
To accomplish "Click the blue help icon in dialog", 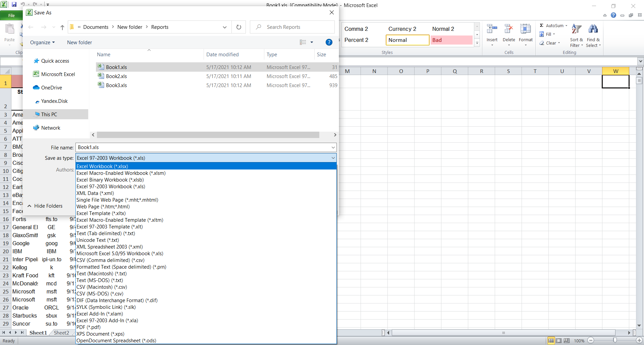I will pos(329,42).
